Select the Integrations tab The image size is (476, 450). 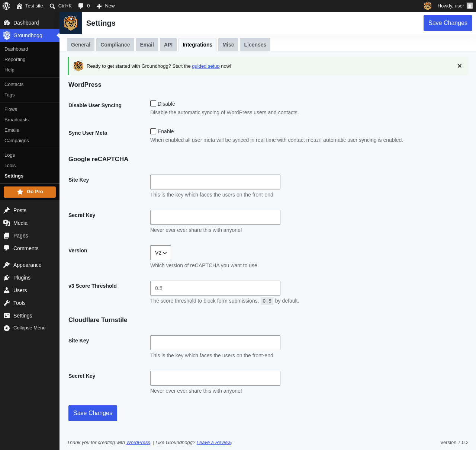(x=197, y=45)
